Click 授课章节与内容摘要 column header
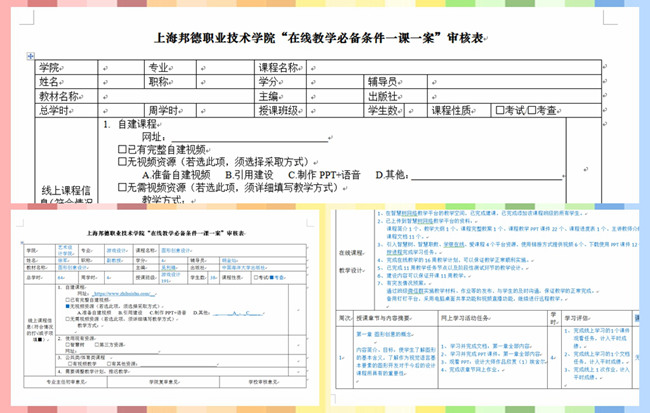Viewport: 650px width, 413px height. 383,318
